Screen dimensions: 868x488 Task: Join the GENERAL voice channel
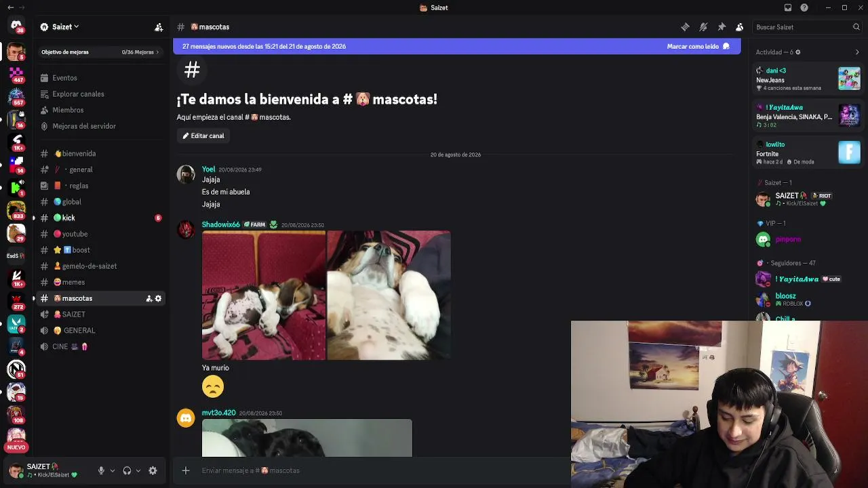[x=100, y=331]
